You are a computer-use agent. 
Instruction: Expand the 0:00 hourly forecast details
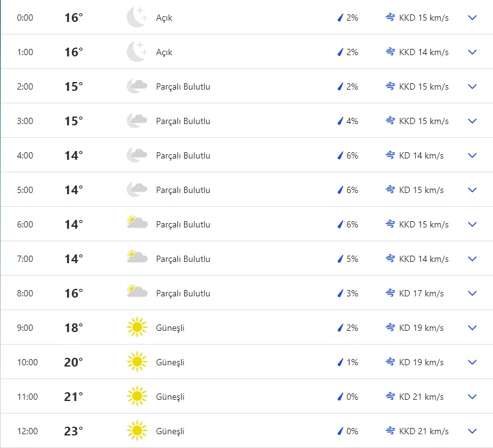click(472, 18)
